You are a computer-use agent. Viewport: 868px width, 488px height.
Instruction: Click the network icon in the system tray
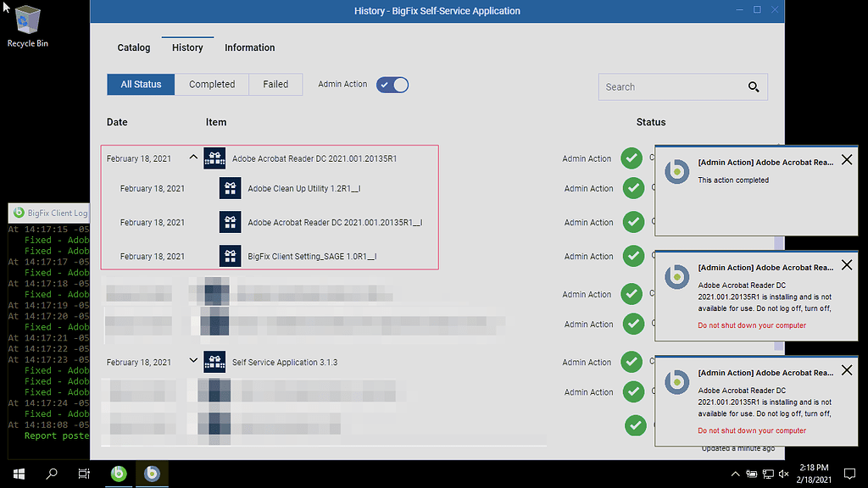tap(767, 474)
